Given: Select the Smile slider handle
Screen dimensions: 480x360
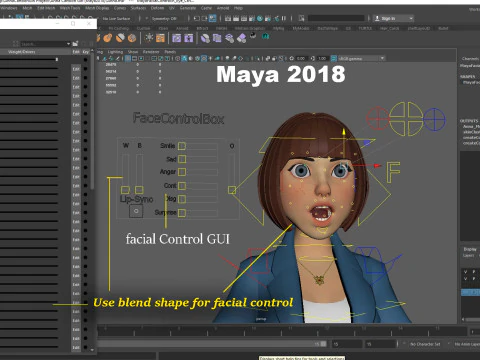Looking at the screenshot, I should [x=182, y=146].
